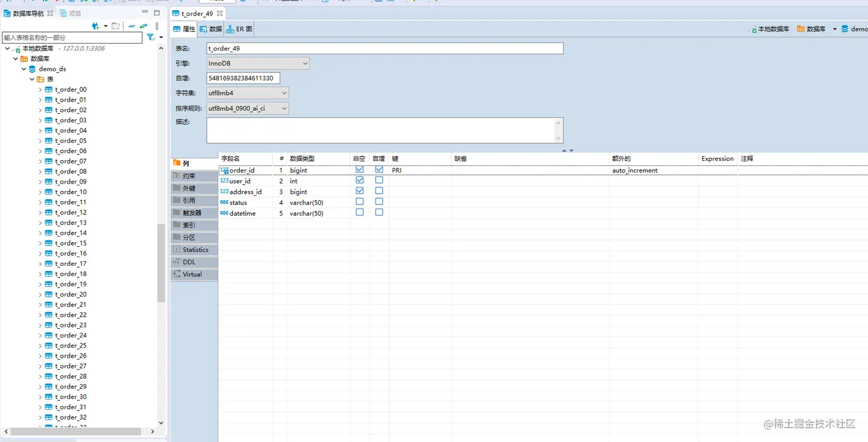Screen dimensions: 868x442
Task: Switch to the 项目 projects tab
Action: 71,13
